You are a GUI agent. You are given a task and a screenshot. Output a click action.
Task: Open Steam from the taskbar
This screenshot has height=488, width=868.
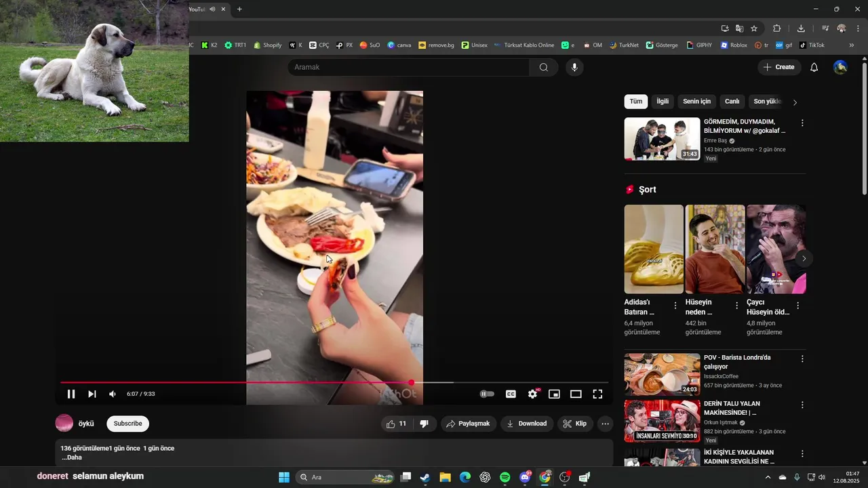pos(425,477)
